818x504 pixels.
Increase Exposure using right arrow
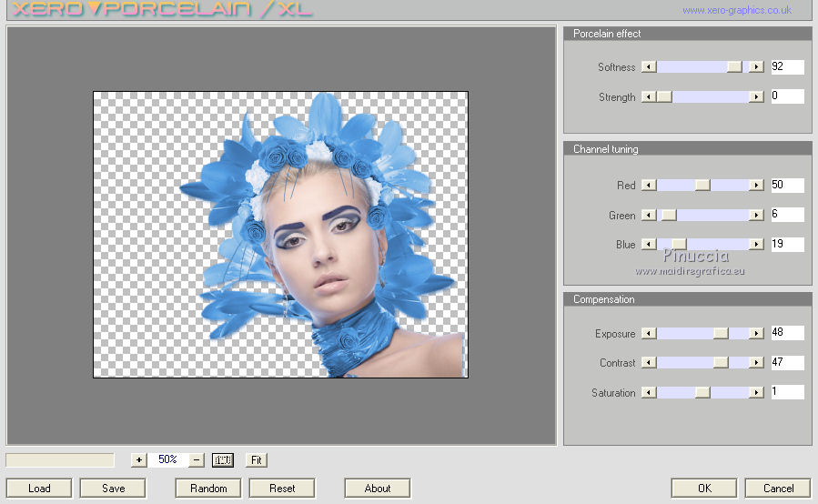tap(755, 334)
